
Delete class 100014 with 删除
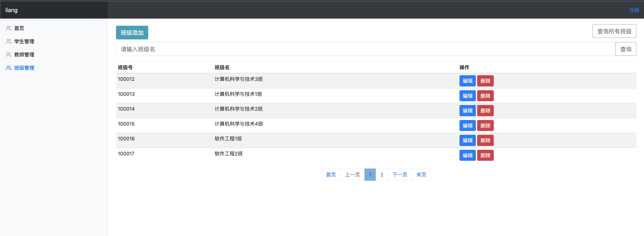[x=485, y=111]
